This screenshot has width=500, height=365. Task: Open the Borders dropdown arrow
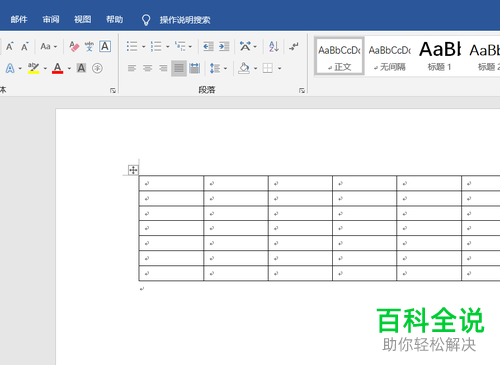[x=279, y=68]
